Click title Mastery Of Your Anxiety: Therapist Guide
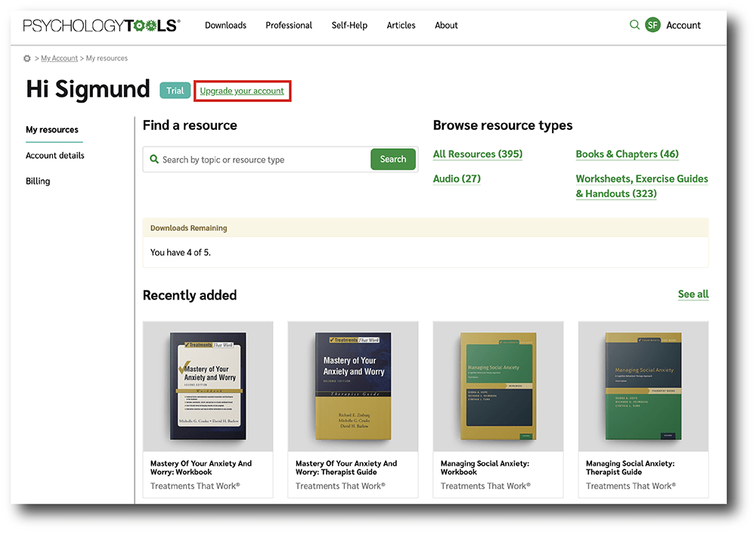Viewport: 756px width, 533px height. (x=346, y=468)
